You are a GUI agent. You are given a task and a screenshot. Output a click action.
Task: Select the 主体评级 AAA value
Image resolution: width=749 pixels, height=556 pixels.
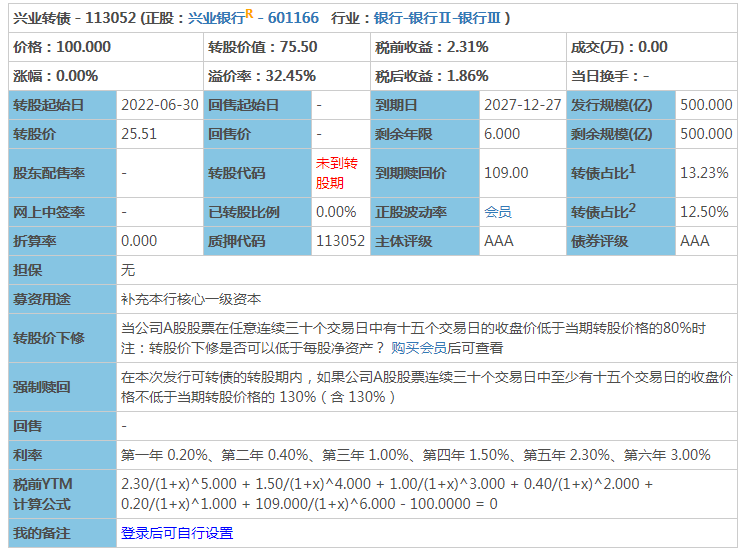pos(499,241)
